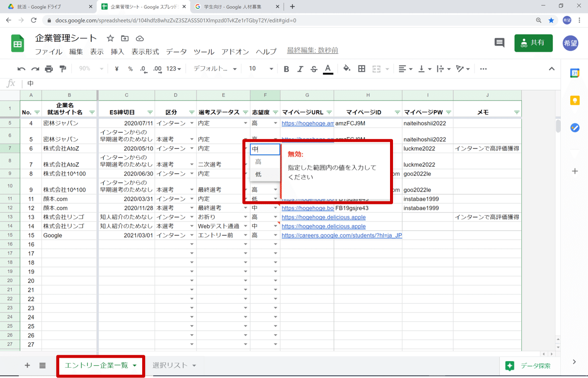Toggle the filter on the マイページURL header

(x=329, y=113)
